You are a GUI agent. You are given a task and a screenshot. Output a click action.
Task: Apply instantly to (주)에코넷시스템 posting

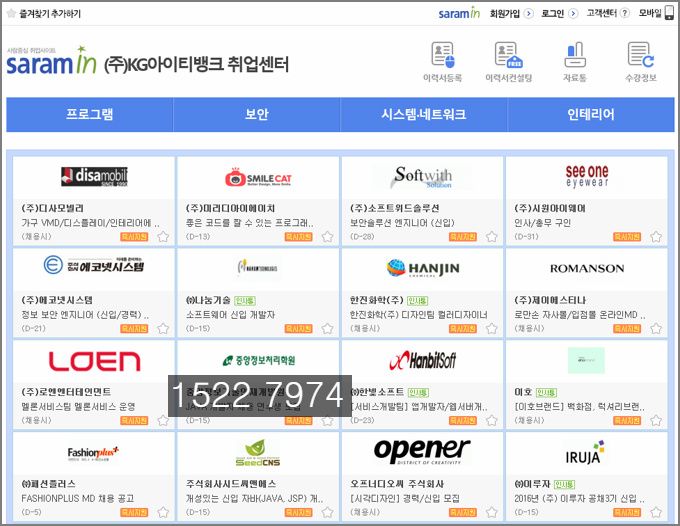[134, 329]
